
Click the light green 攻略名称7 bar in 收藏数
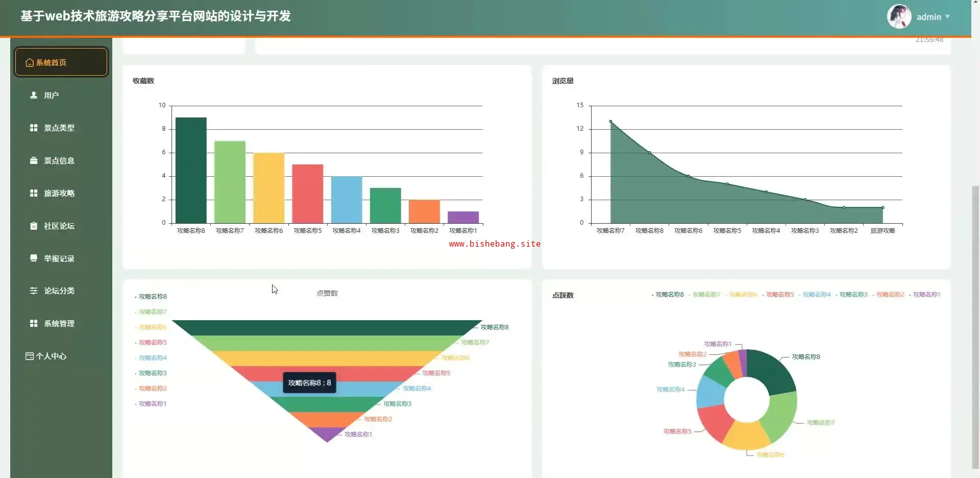tap(230, 182)
